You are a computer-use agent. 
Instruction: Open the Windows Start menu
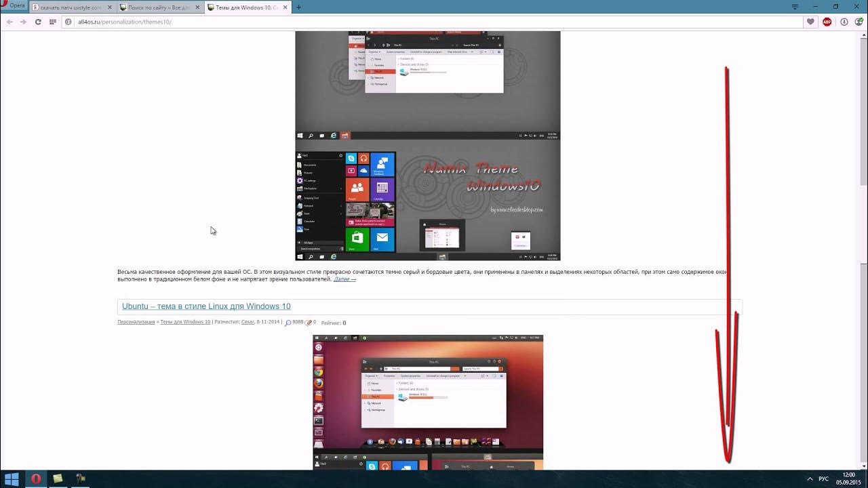click(12, 479)
